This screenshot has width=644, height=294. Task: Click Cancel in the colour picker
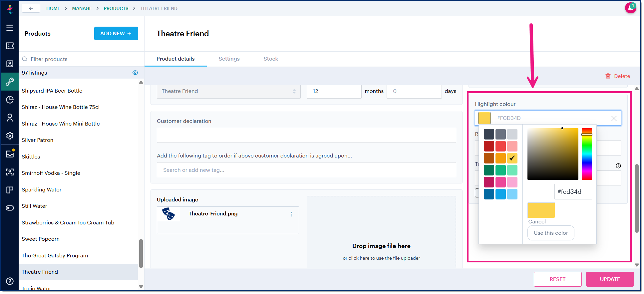point(537,222)
